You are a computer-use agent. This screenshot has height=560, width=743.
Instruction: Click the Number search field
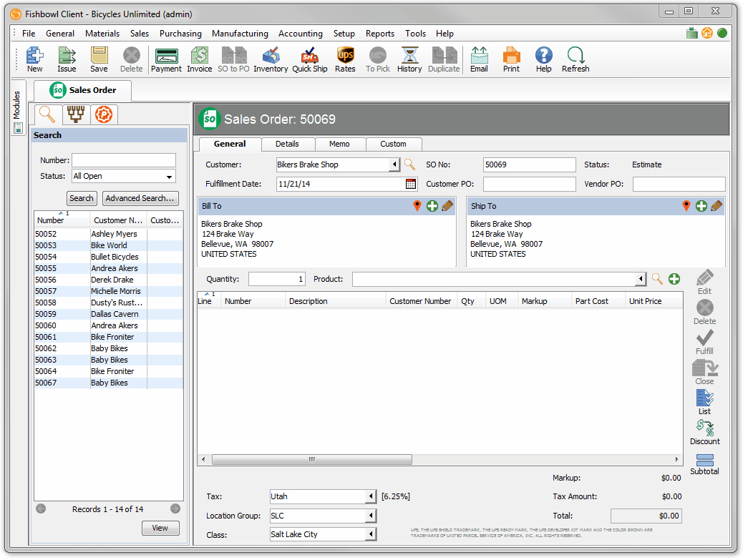[124, 160]
